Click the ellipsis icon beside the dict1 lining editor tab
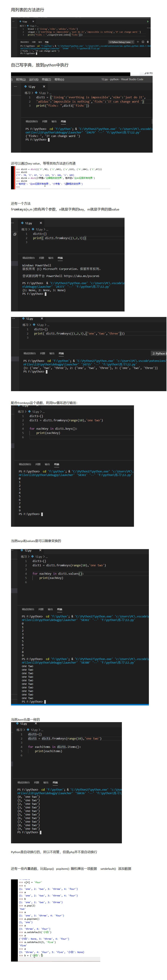The height and width of the screenshot is (980, 167). point(16,86)
